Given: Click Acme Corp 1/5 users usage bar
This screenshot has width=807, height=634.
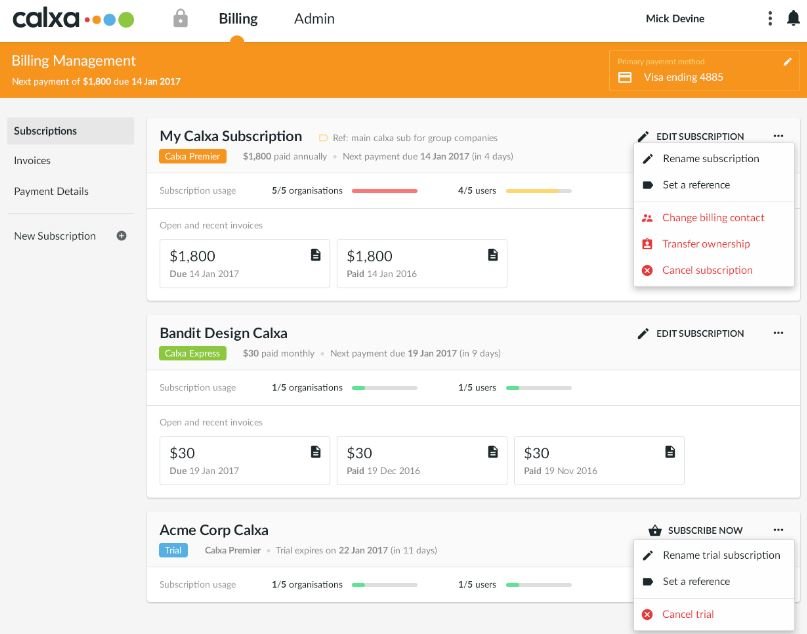Looking at the screenshot, I should (538, 585).
